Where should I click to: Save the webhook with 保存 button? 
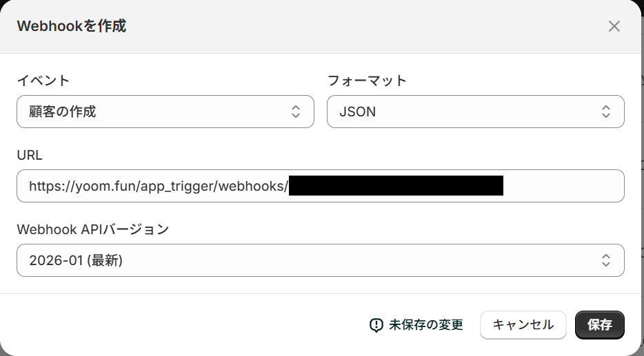coord(599,325)
